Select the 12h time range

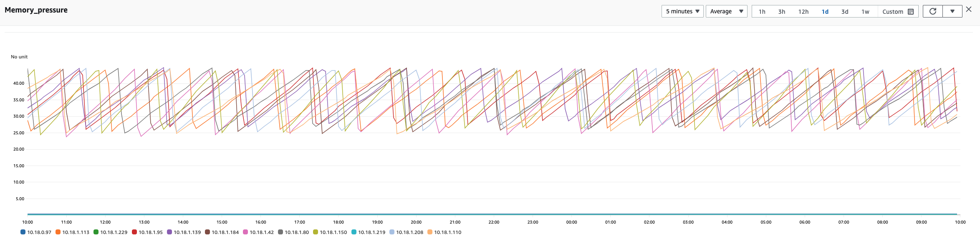[803, 12]
